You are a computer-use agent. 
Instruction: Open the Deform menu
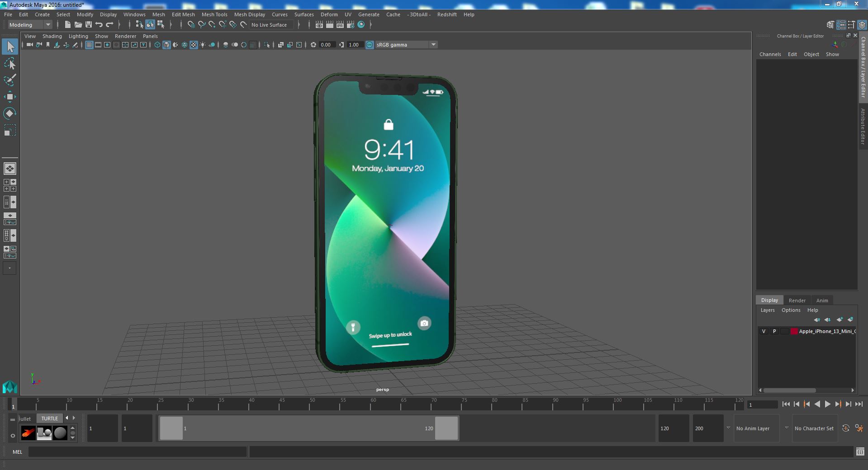329,14
